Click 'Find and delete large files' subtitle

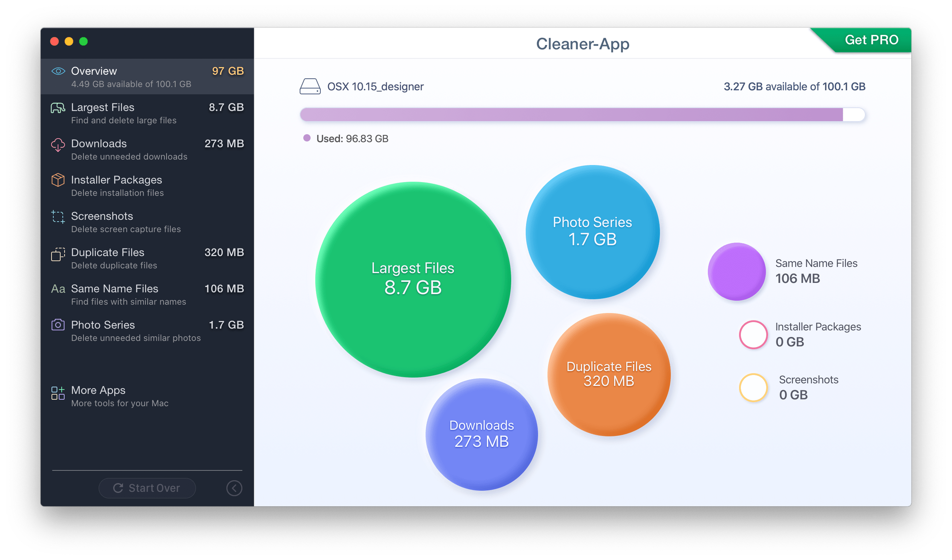coord(123,120)
